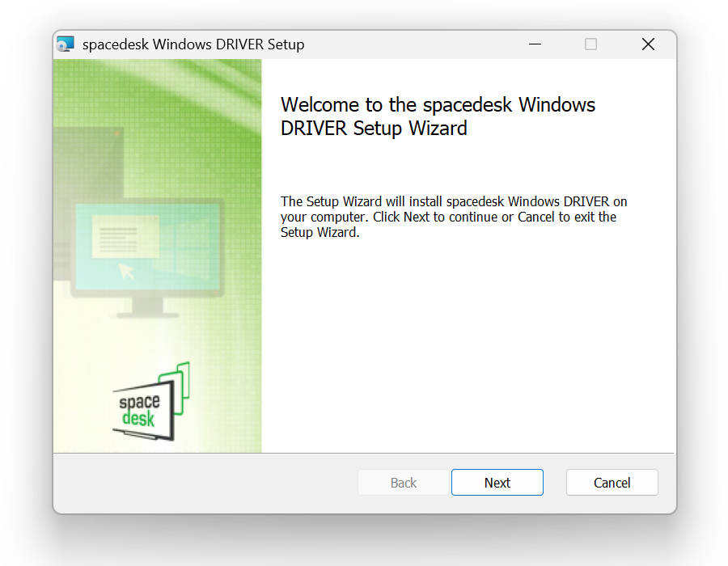Image resolution: width=728 pixels, height=566 pixels.
Task: Close the setup wizard window
Action: 648,44
